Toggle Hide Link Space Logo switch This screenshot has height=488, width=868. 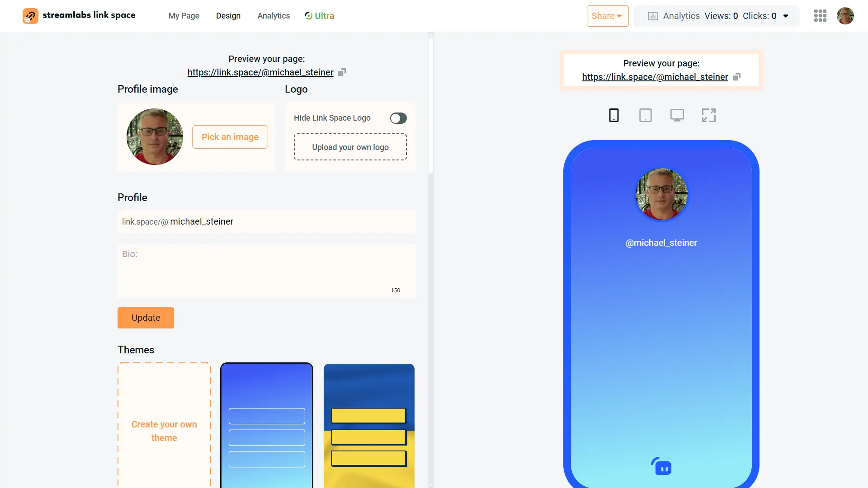click(x=398, y=117)
